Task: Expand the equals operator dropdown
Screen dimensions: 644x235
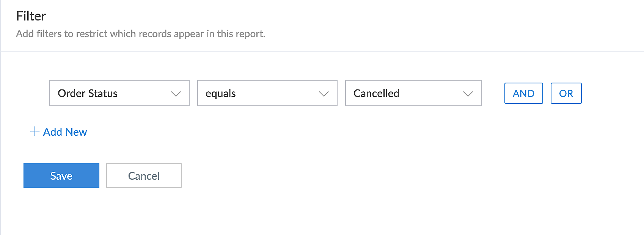Action: 267,93
